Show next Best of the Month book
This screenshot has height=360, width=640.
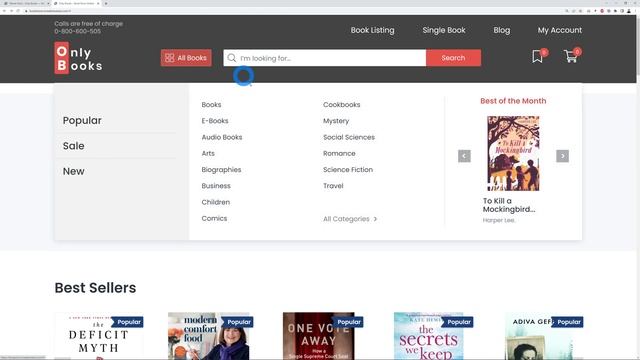coord(562,156)
